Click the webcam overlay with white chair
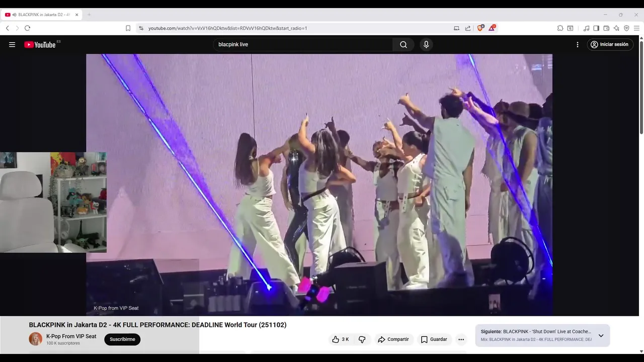The image size is (644, 362). point(53,202)
